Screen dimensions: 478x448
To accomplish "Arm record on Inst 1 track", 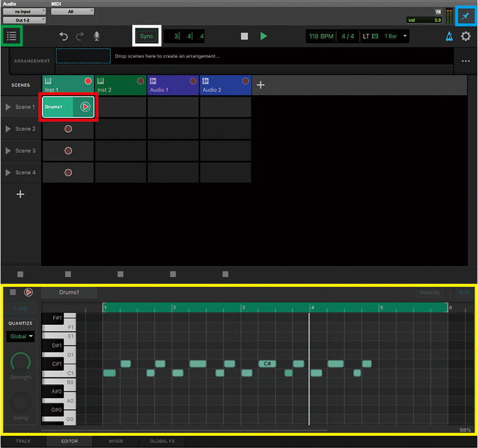I will pos(88,81).
